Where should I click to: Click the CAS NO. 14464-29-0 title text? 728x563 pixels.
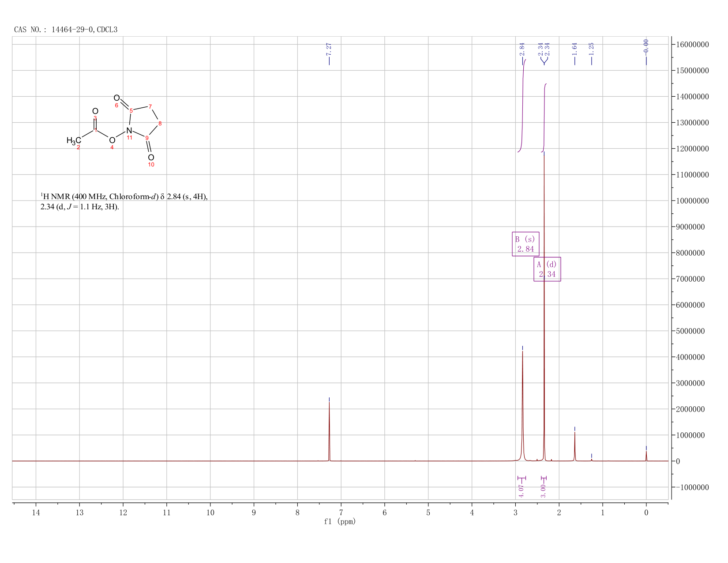pos(66,30)
